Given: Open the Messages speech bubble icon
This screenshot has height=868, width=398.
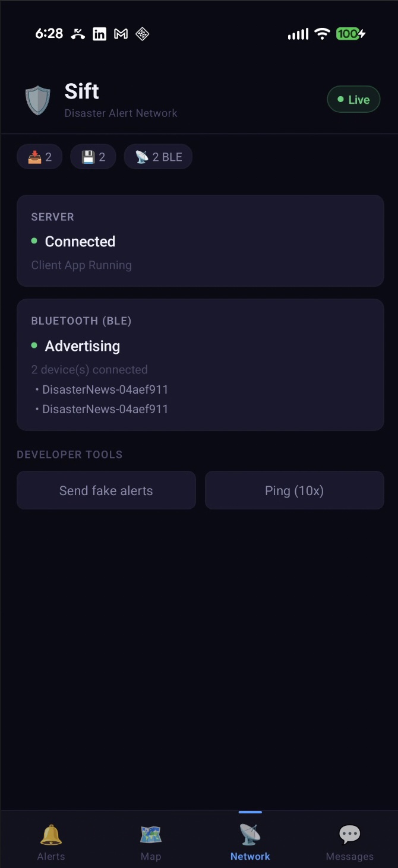Looking at the screenshot, I should click(349, 834).
